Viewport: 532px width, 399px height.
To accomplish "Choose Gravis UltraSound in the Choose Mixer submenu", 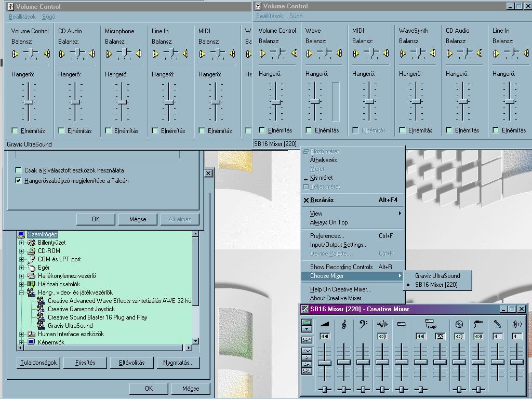I will (437, 276).
